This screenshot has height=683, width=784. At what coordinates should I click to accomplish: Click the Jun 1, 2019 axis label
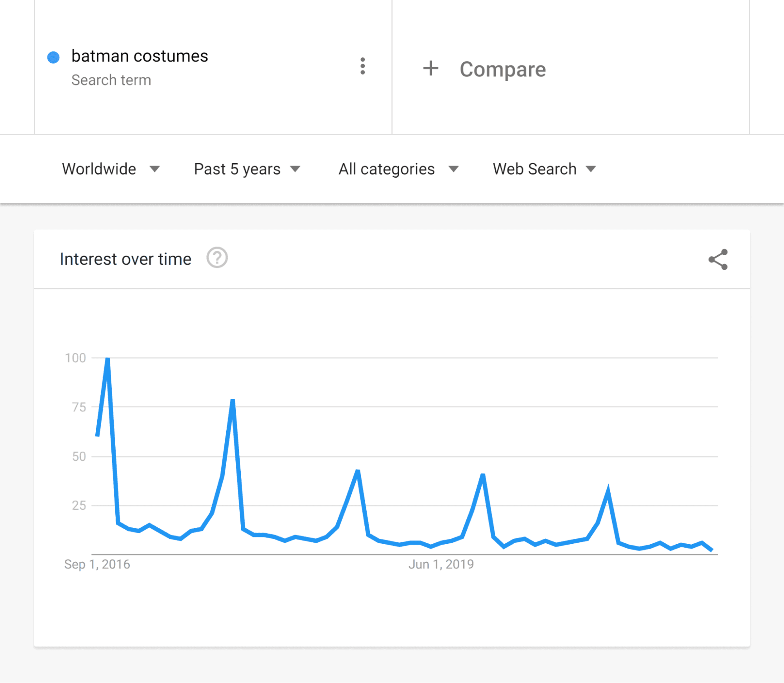tap(441, 564)
